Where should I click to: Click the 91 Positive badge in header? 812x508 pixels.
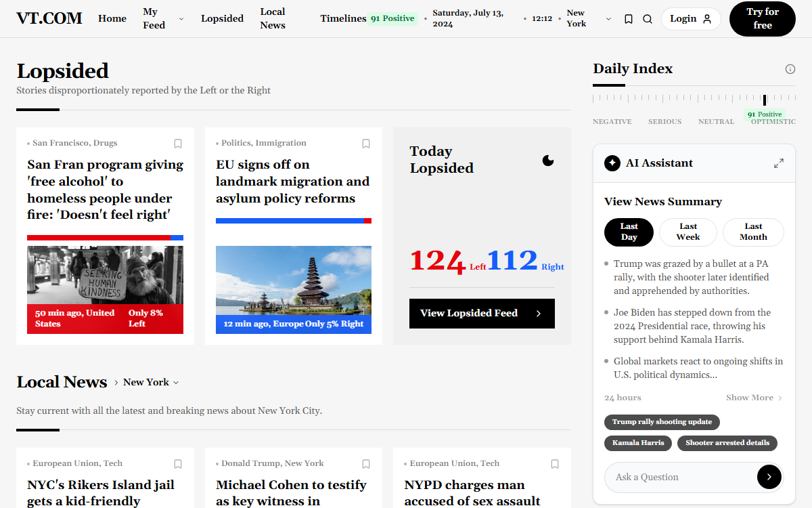[392, 18]
